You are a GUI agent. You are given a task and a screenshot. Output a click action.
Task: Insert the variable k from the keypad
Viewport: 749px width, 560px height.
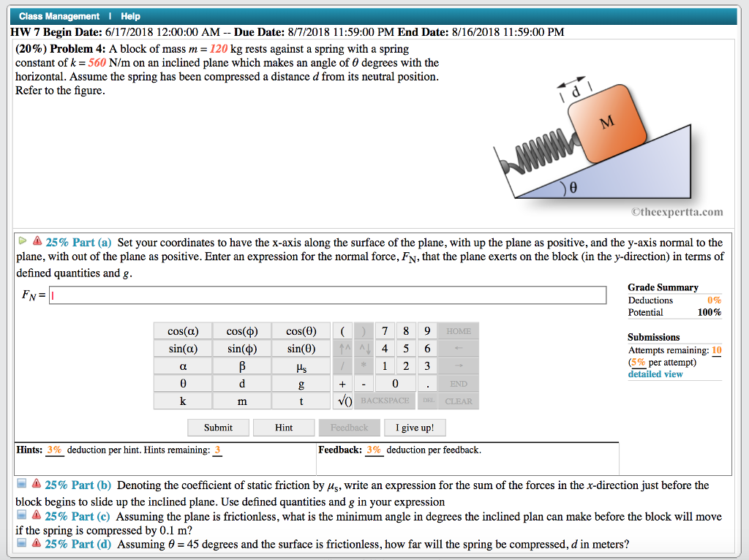[x=182, y=401]
